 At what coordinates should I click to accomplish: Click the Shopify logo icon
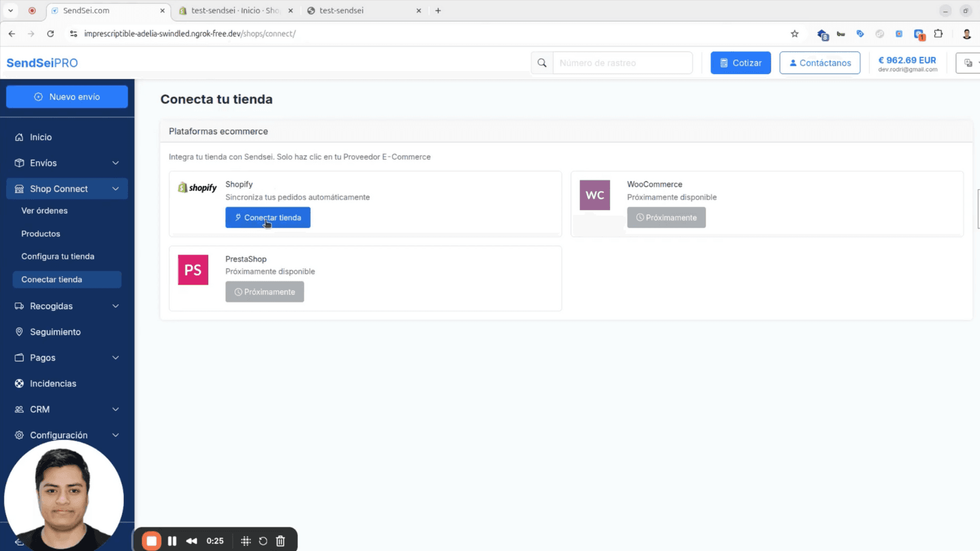coord(197,188)
